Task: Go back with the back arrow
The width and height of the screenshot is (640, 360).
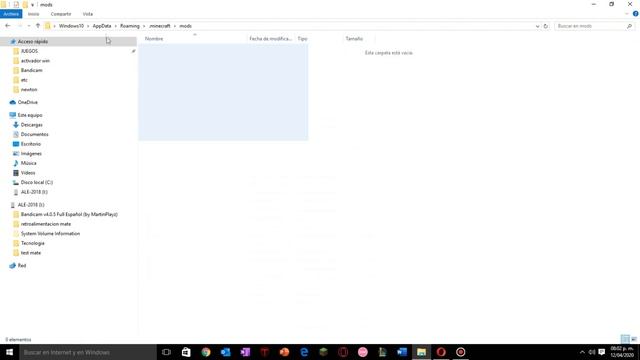Action: point(8,26)
